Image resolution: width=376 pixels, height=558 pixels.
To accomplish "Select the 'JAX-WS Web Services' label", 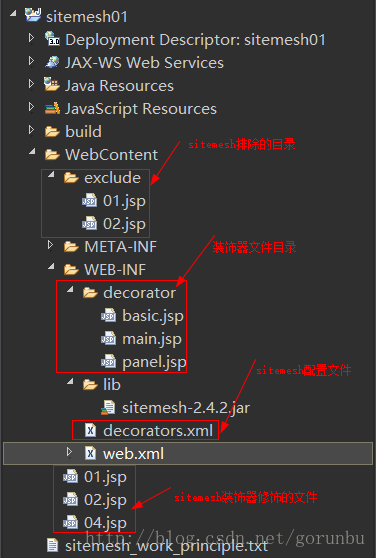I will click(x=144, y=63).
